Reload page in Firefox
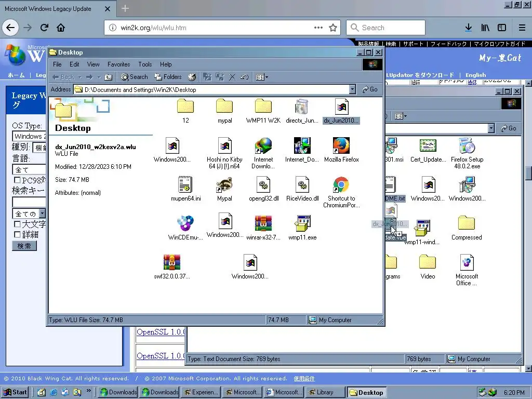This screenshot has width=532, height=399. (x=44, y=28)
